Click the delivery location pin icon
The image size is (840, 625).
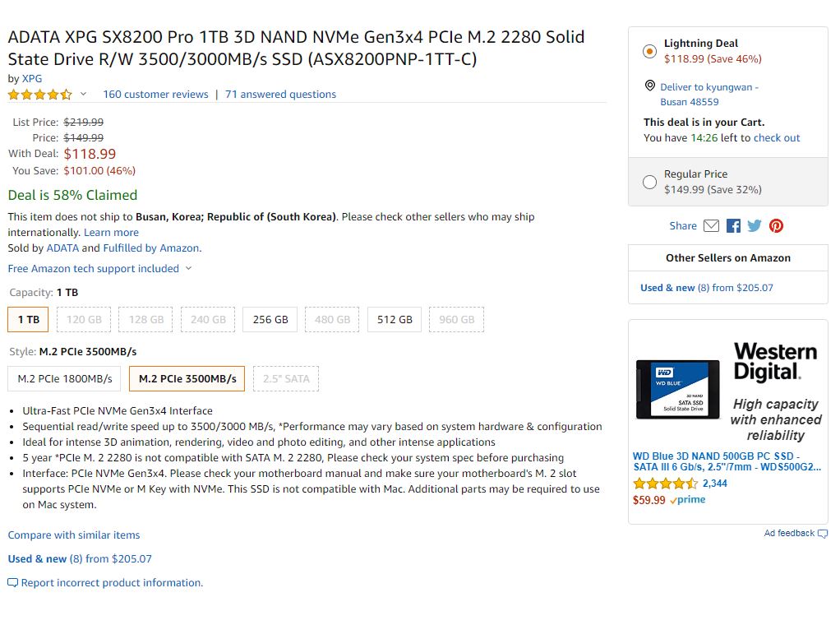point(650,86)
